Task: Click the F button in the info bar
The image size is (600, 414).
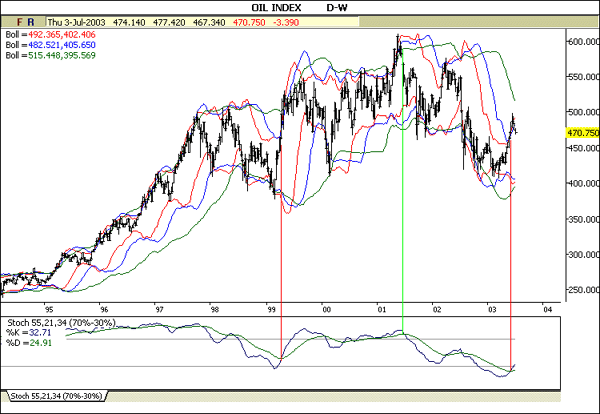Action: (20, 22)
